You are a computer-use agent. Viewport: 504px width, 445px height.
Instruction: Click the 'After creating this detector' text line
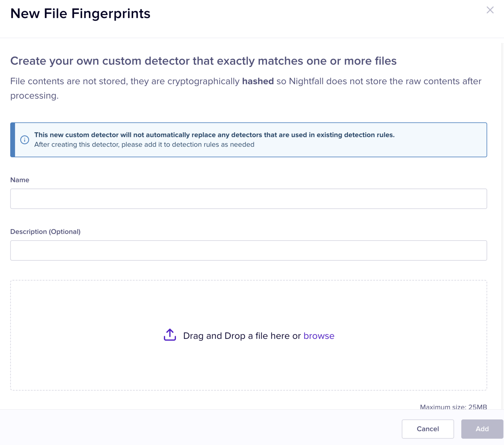(144, 144)
